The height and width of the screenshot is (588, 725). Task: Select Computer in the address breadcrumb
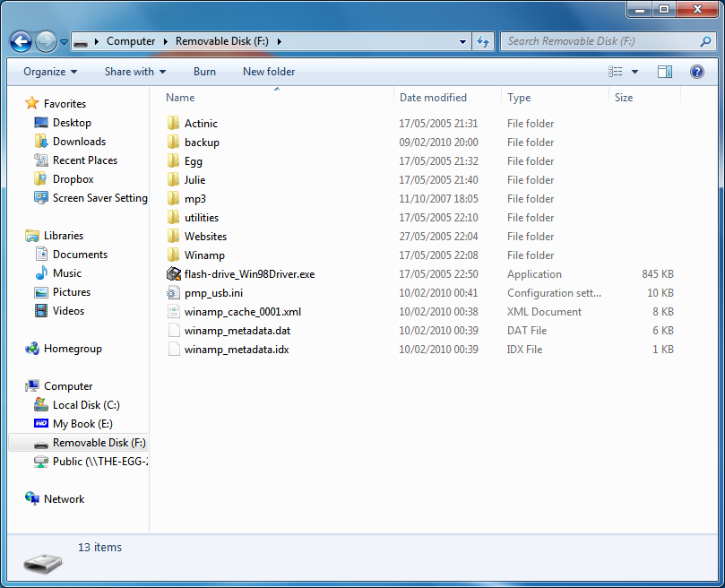pyautogui.click(x=131, y=41)
